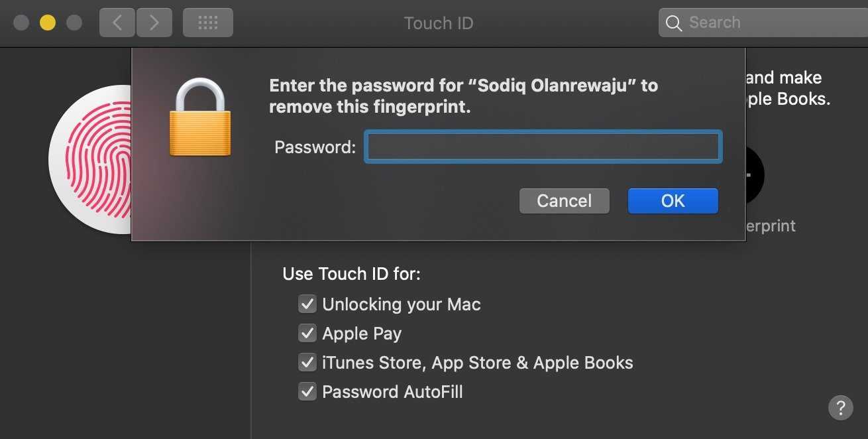The image size is (868, 439).
Task: Minimize the window with yellow button
Action: (48, 23)
